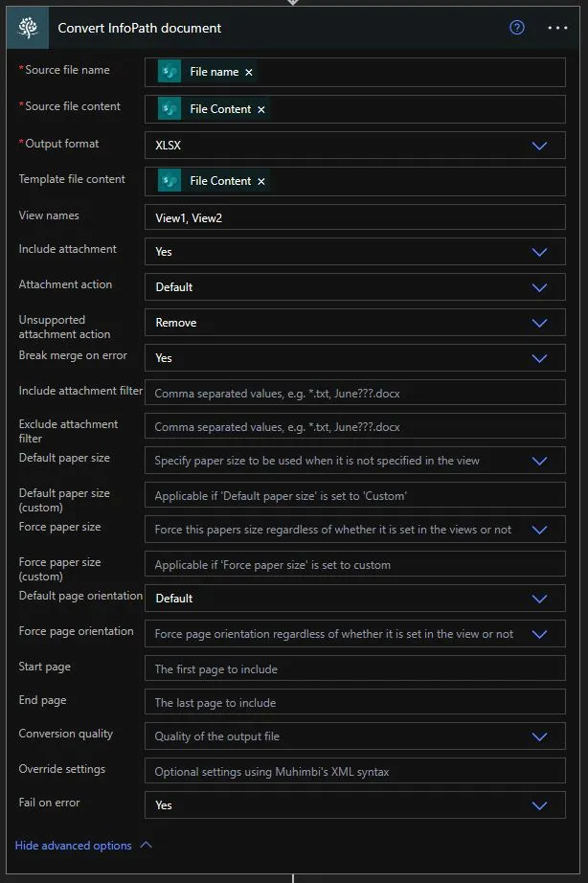
Task: Remove File Content token from Source file content
Action: pyautogui.click(x=260, y=109)
